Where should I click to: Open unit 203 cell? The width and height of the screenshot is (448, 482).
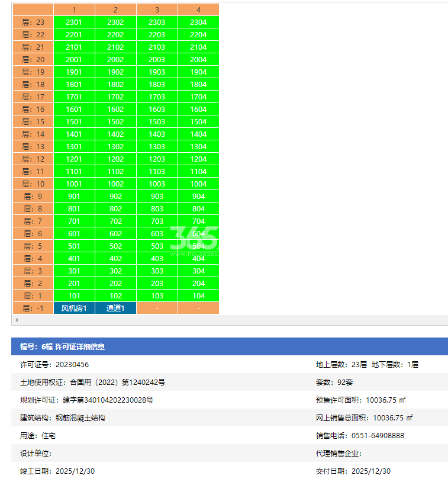click(x=157, y=284)
